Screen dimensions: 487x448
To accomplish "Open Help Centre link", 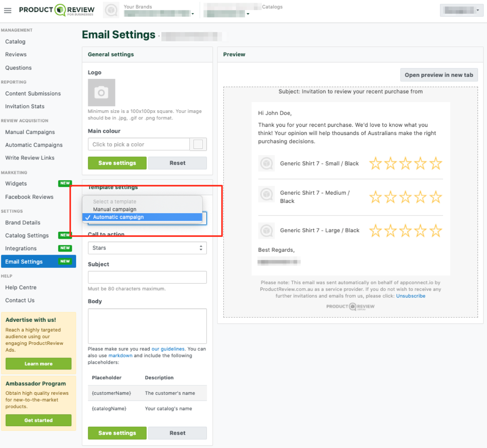I will click(21, 287).
